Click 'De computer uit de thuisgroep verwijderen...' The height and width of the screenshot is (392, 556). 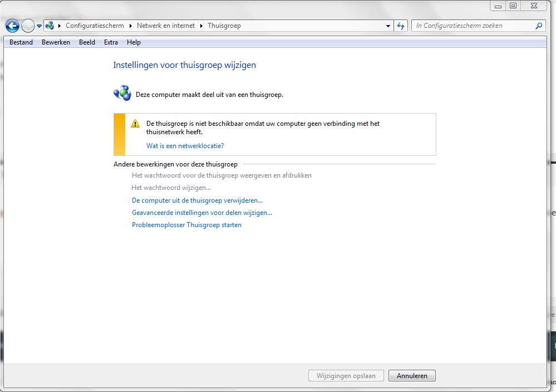[197, 200]
